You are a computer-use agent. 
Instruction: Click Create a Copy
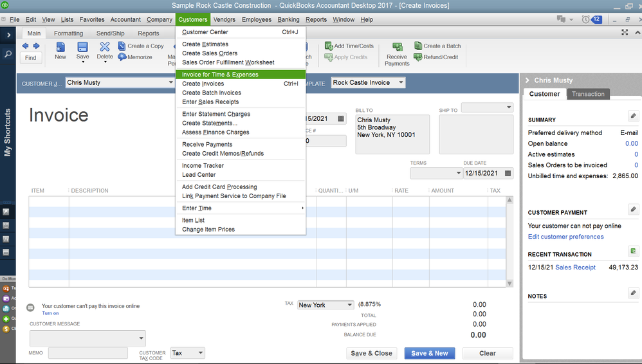point(141,46)
